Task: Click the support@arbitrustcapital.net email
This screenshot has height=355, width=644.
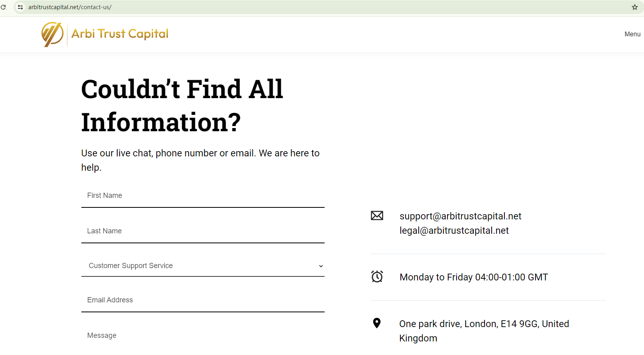Action: coord(461,216)
